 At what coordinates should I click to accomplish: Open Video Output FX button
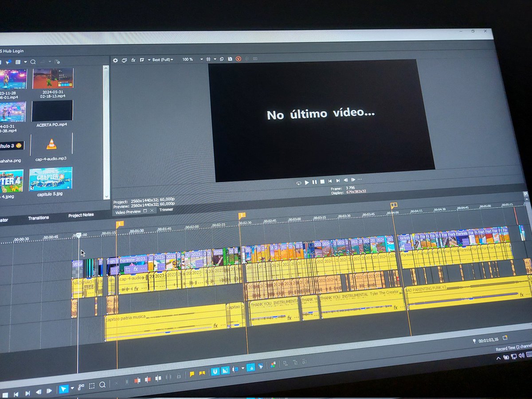coord(133,60)
